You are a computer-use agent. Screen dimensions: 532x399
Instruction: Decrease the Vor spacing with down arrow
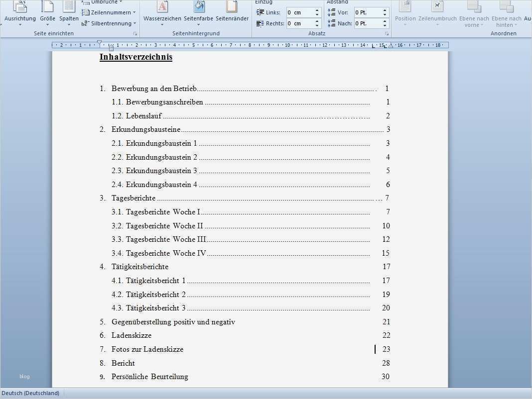click(x=385, y=15)
